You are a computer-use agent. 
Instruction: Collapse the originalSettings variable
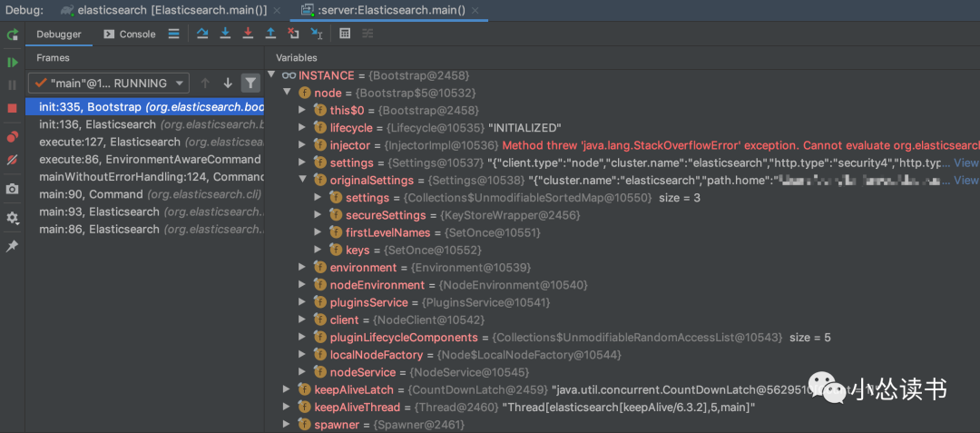click(x=302, y=180)
